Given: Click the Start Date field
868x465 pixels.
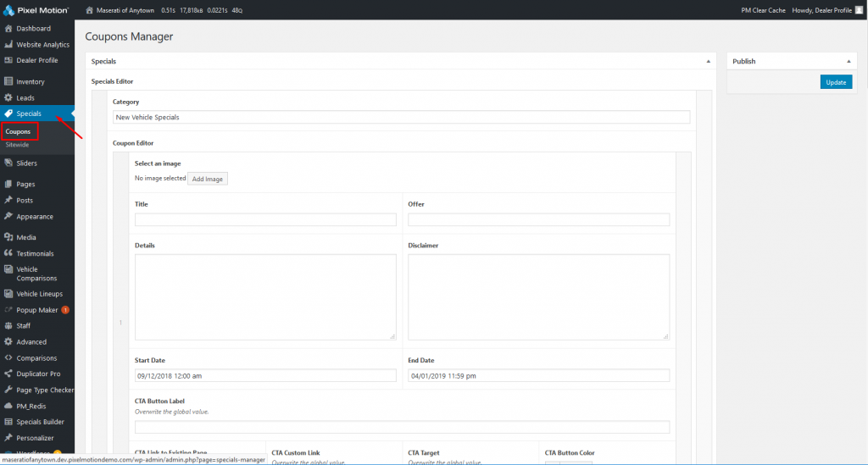Looking at the screenshot, I should pyautogui.click(x=265, y=375).
